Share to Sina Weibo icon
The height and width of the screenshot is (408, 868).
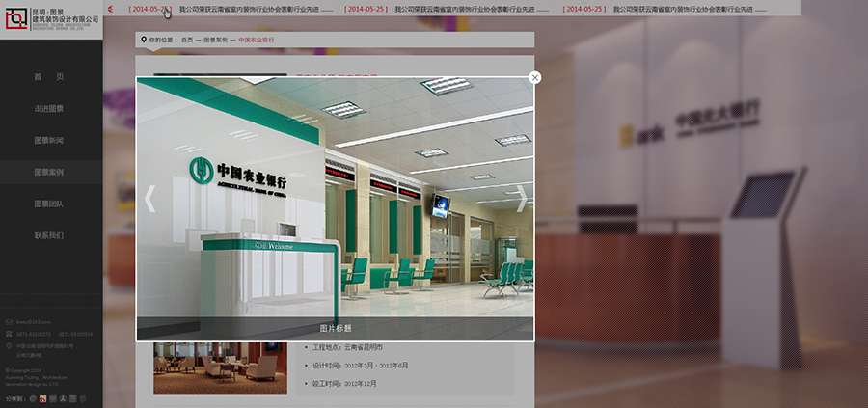pos(43,398)
